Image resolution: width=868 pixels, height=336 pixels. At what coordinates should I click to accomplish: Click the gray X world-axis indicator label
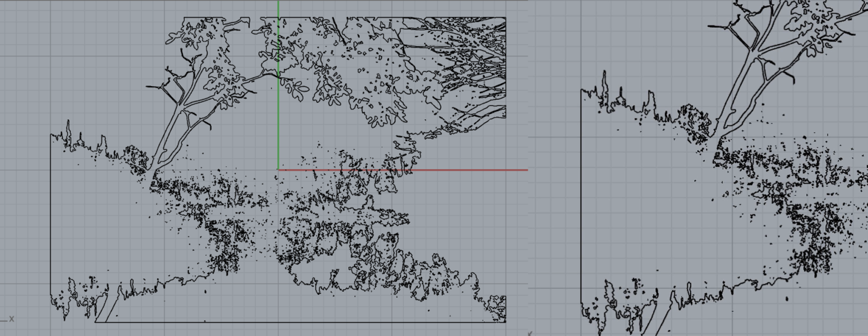click(12, 319)
